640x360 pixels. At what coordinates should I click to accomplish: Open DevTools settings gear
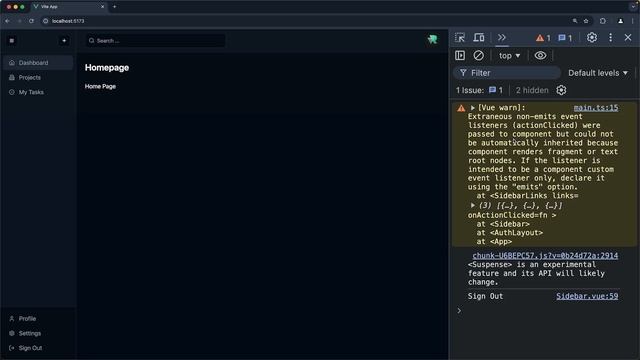click(592, 38)
